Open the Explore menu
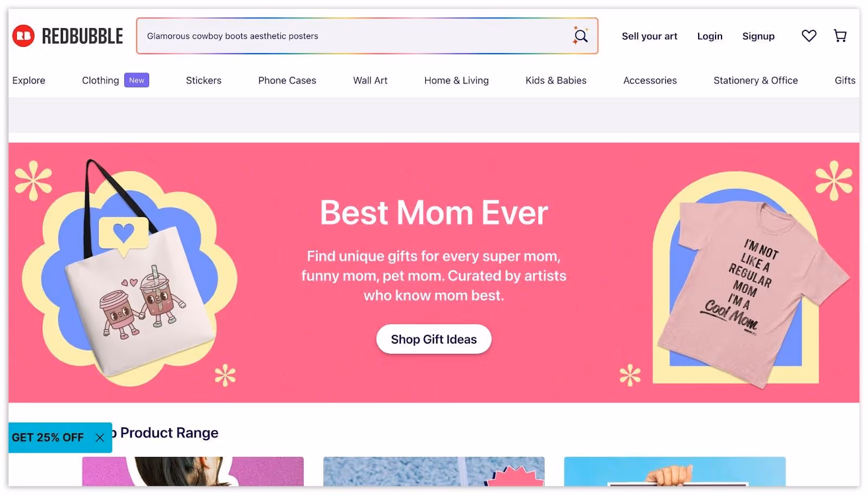This screenshot has width=868, height=495. pyautogui.click(x=29, y=80)
